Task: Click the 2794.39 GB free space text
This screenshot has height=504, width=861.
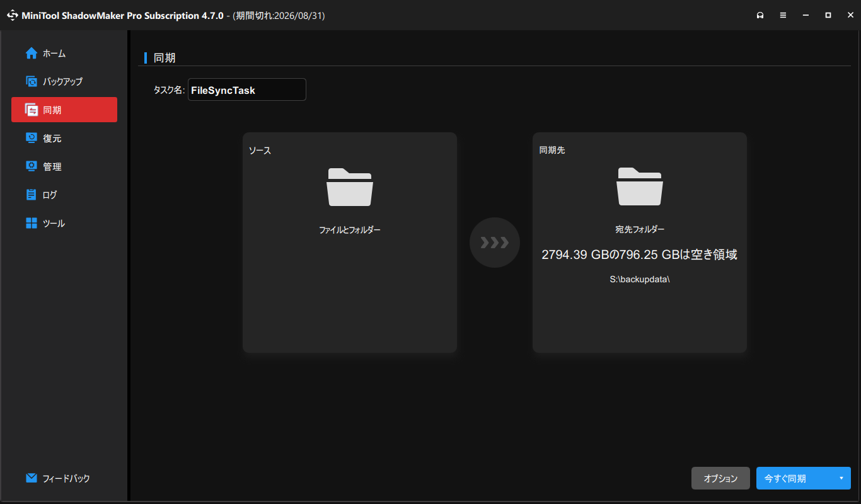Action: pos(640,255)
